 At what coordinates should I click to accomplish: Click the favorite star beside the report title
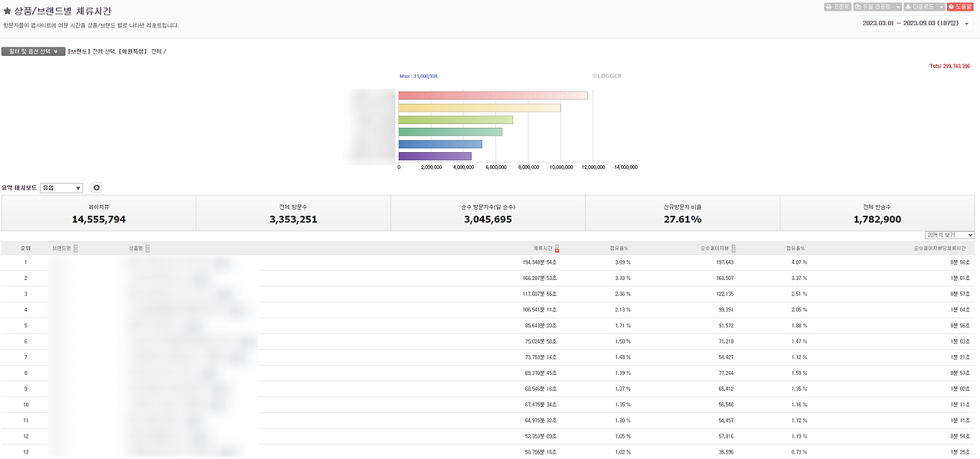point(8,11)
